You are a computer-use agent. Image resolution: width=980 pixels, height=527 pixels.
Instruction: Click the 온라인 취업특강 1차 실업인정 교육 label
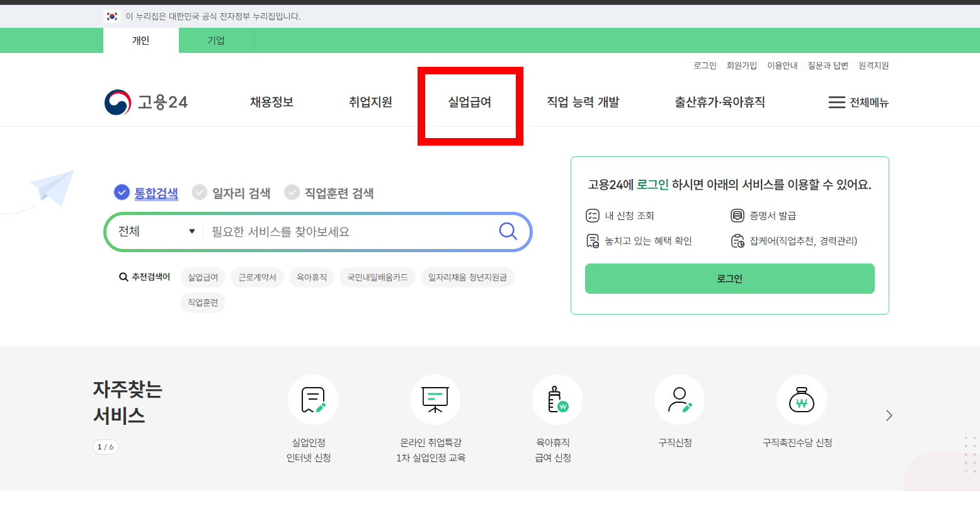tap(431, 450)
